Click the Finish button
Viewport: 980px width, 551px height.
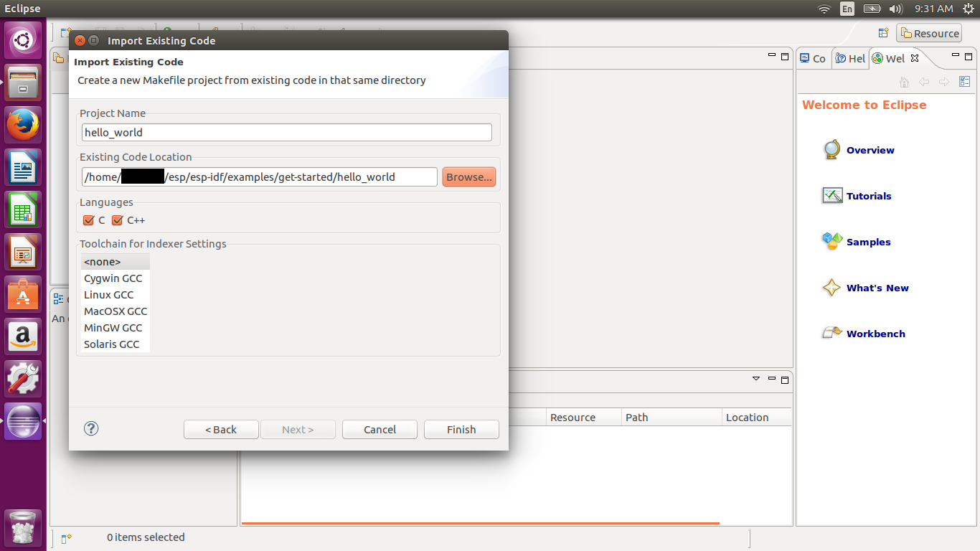[461, 429]
